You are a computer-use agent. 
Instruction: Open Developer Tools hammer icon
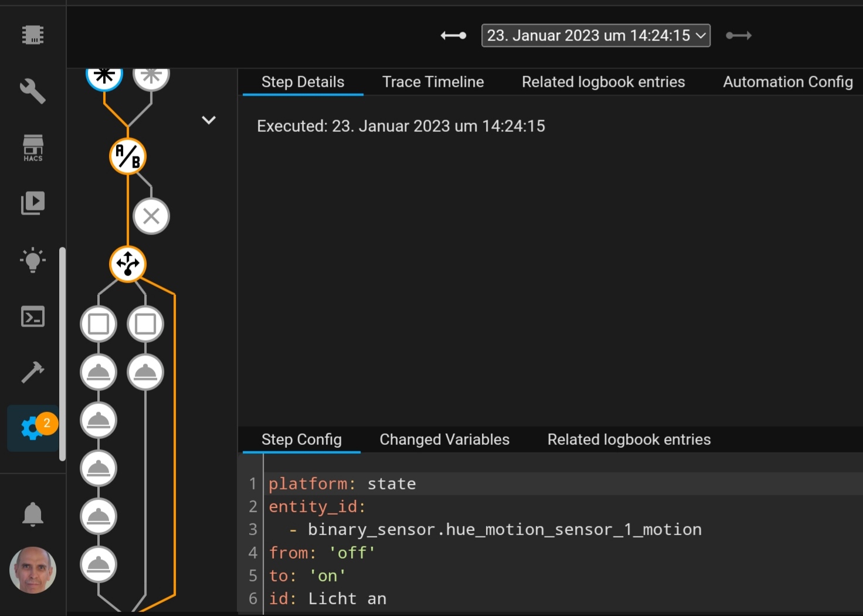33,372
